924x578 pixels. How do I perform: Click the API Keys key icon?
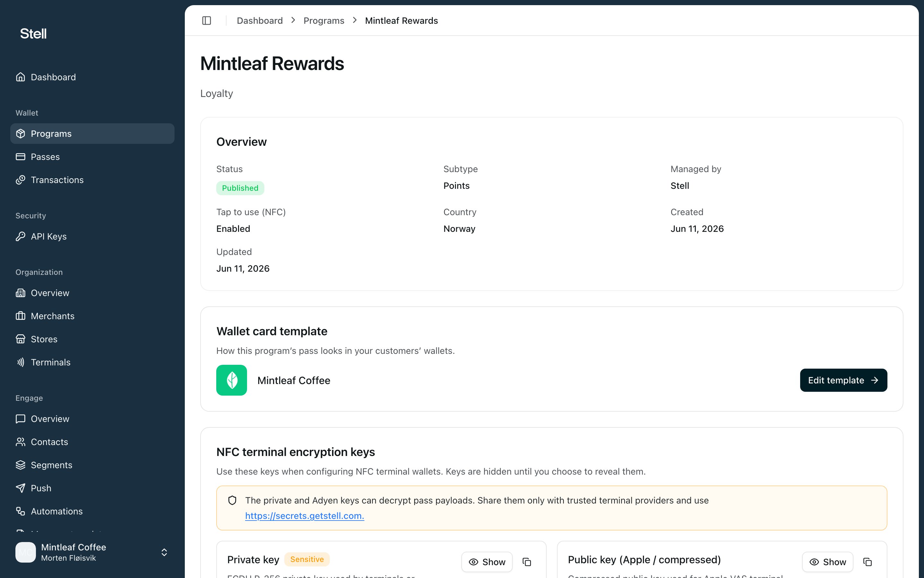pos(21,237)
